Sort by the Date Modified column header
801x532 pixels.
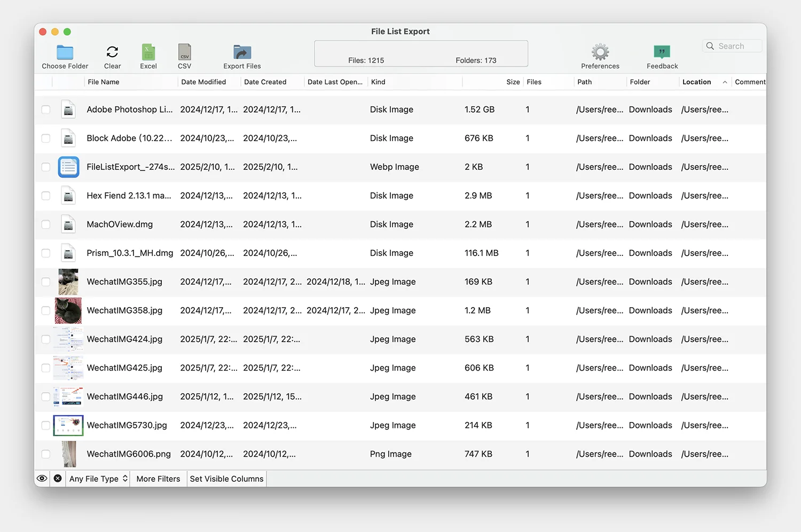pos(203,82)
